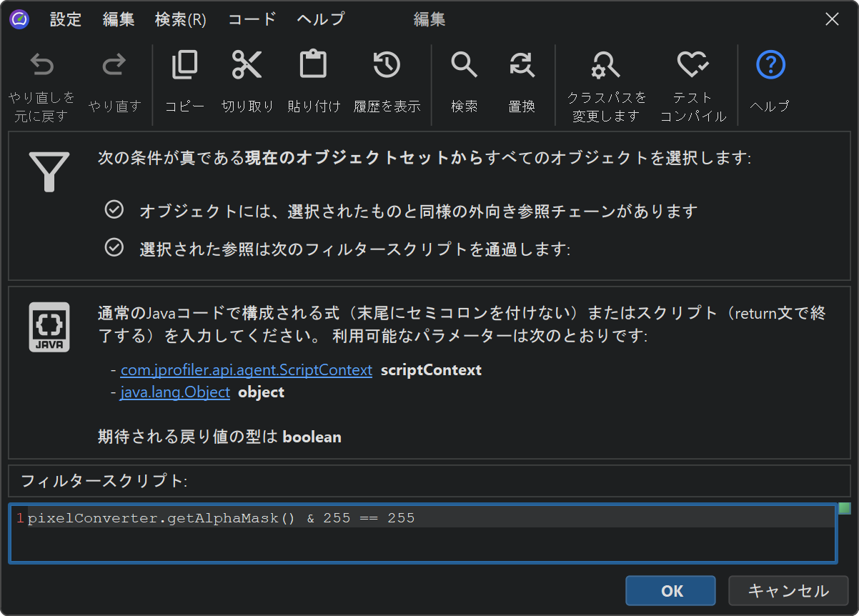This screenshot has height=616, width=859.
Task: Open クラスパスを変更します icon
Action: pos(606,66)
